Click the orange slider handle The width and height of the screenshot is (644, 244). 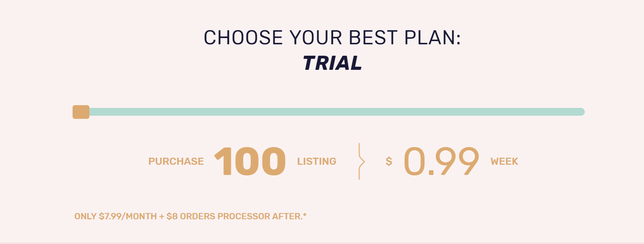(81, 112)
